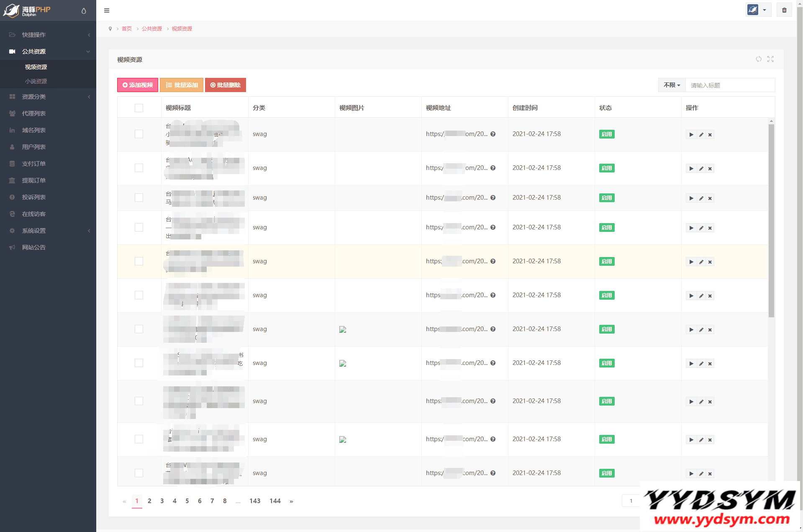
Task: Click the megaphone icon next to 网站公告
Action: 12,247
